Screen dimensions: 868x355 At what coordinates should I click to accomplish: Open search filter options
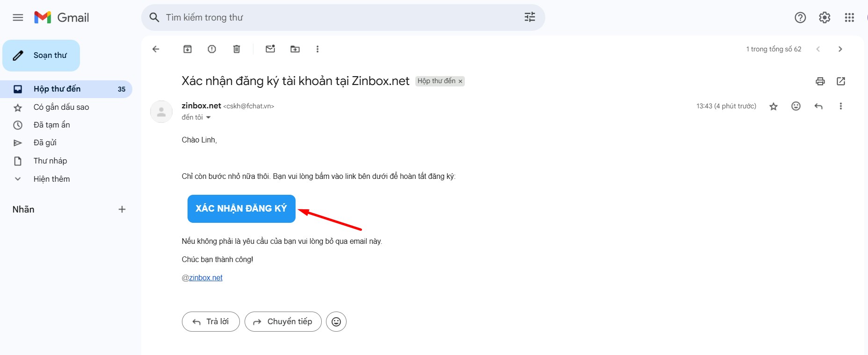[529, 17]
